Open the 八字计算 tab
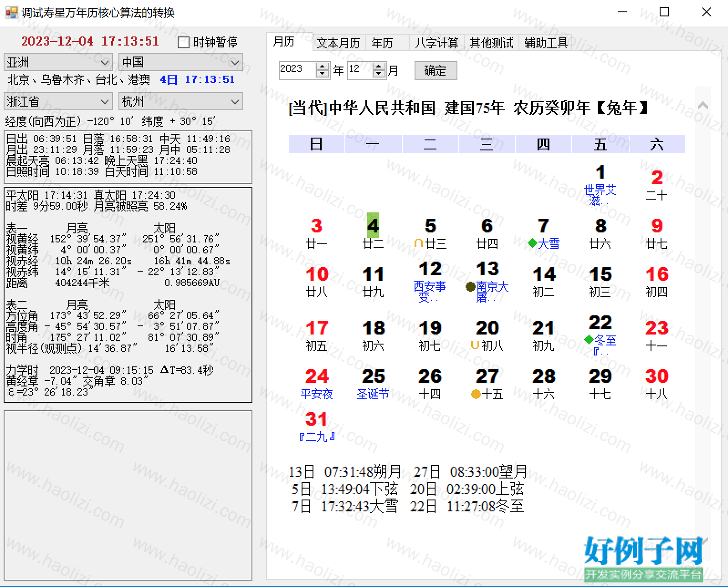The width and height of the screenshot is (728, 587). click(x=436, y=43)
